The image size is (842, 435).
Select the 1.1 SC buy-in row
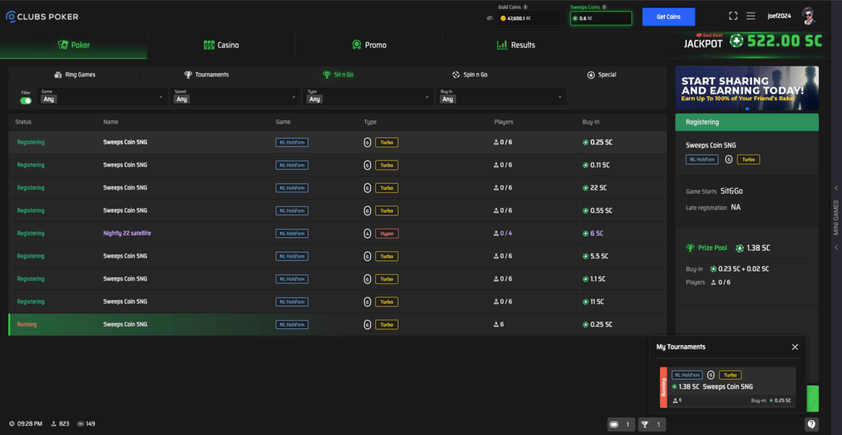pos(337,279)
